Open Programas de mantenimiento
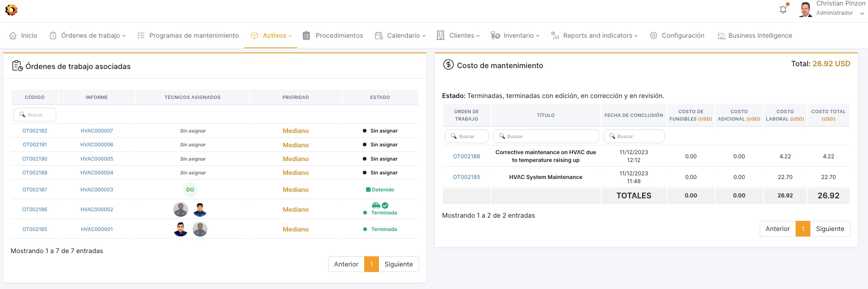 point(194,35)
